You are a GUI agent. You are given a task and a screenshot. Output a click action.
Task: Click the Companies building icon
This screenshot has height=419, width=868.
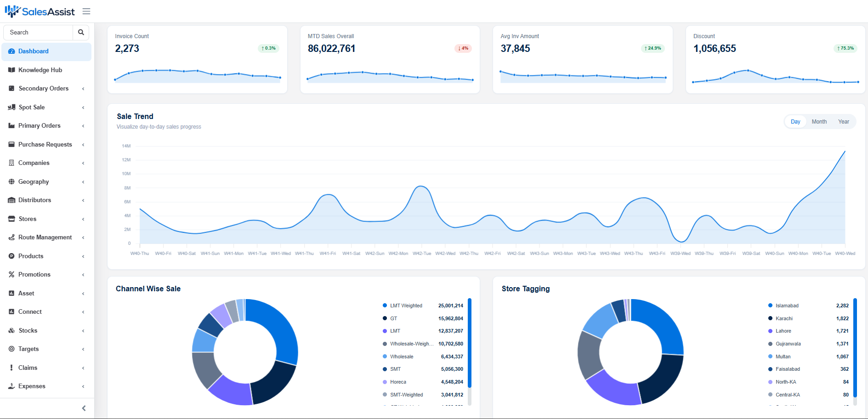[11, 163]
